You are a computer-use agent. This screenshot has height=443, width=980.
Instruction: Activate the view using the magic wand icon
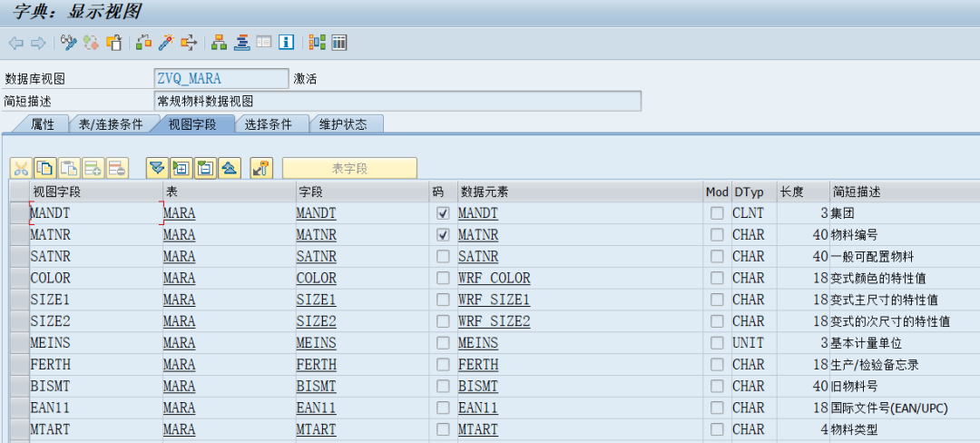click(x=166, y=43)
